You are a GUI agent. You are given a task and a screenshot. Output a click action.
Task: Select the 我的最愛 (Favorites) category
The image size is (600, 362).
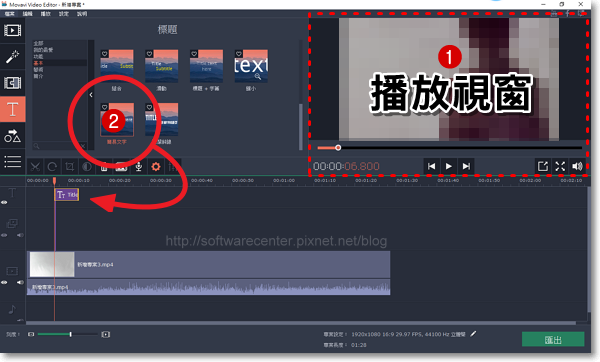click(x=43, y=50)
